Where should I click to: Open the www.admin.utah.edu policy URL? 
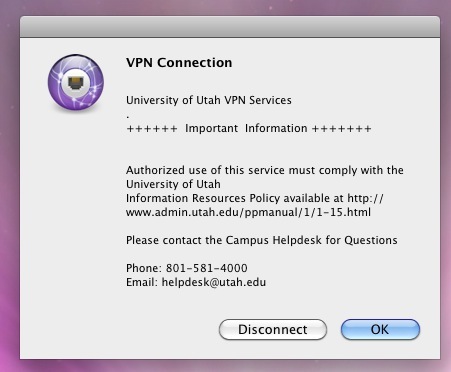click(248, 212)
